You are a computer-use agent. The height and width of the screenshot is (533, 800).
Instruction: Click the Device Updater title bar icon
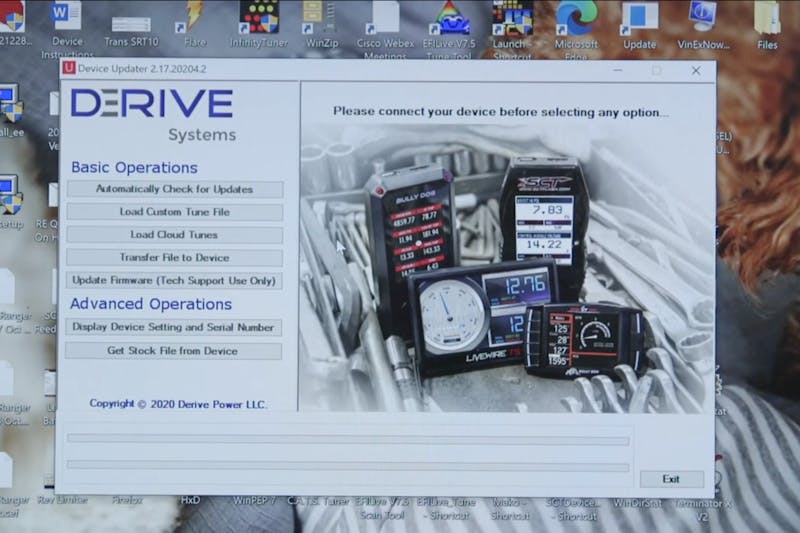[x=68, y=69]
